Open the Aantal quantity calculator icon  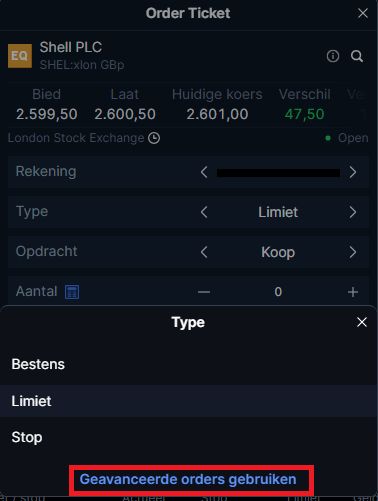pos(72,292)
